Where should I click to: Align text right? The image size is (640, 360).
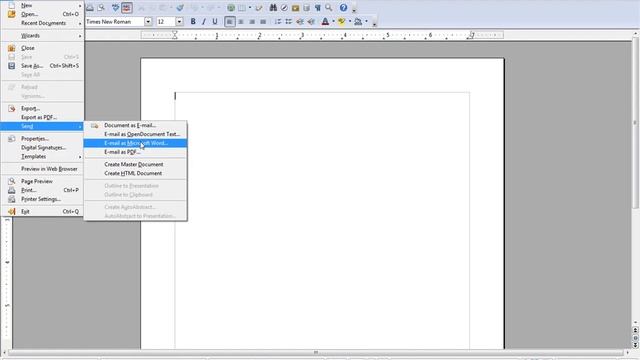[252, 22]
